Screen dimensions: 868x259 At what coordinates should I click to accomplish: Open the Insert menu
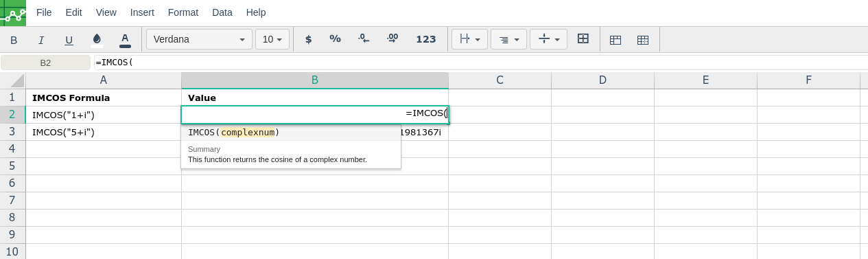(x=142, y=12)
